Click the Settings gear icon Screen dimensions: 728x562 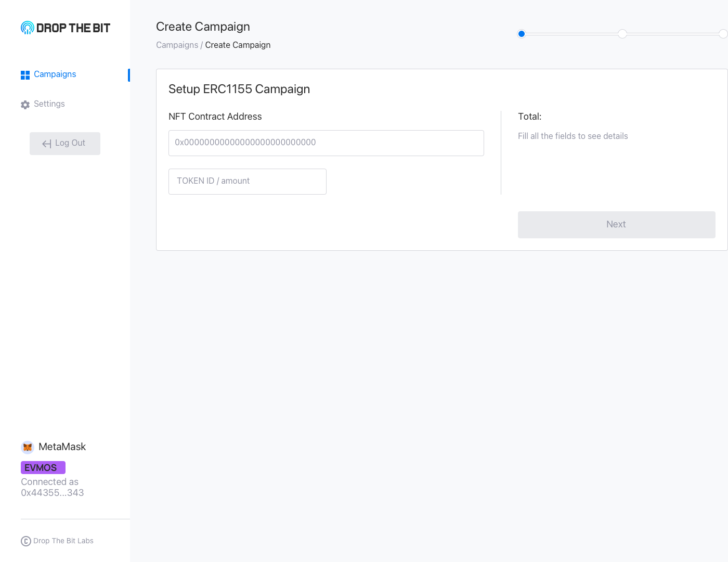tap(25, 105)
